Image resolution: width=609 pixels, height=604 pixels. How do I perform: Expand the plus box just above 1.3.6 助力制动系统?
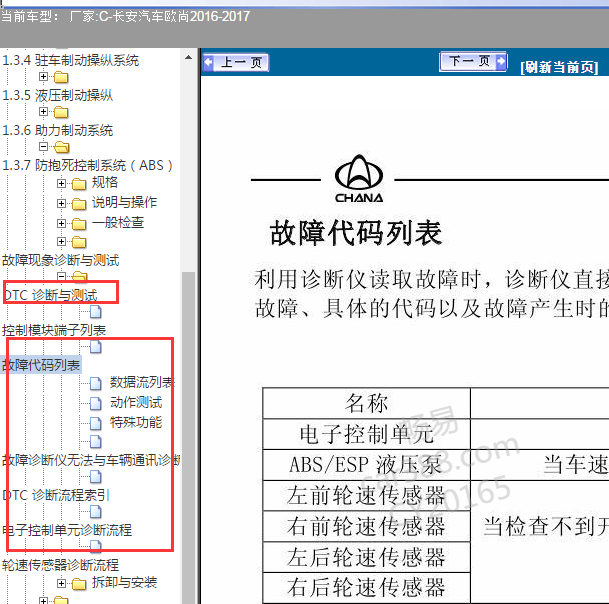click(x=44, y=111)
